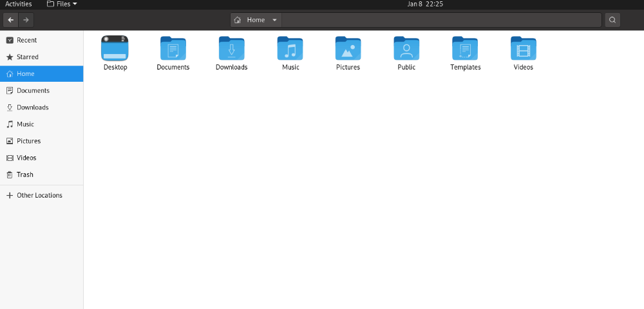Click the Trash bin icon in sidebar
This screenshot has height=309, width=644.
[x=10, y=175]
